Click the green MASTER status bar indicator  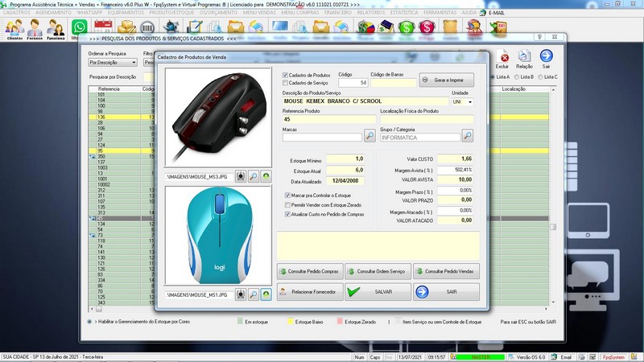[x=480, y=357]
